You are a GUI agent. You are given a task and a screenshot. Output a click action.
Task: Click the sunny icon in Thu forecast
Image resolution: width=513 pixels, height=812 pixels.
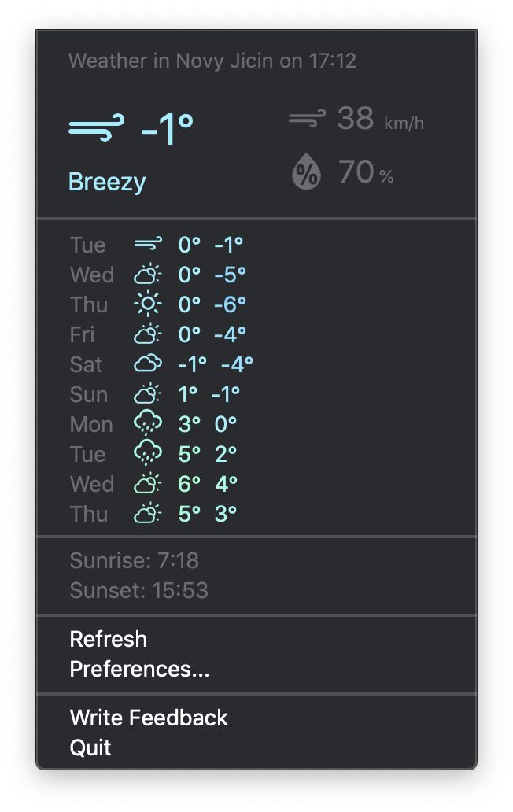pos(147,304)
